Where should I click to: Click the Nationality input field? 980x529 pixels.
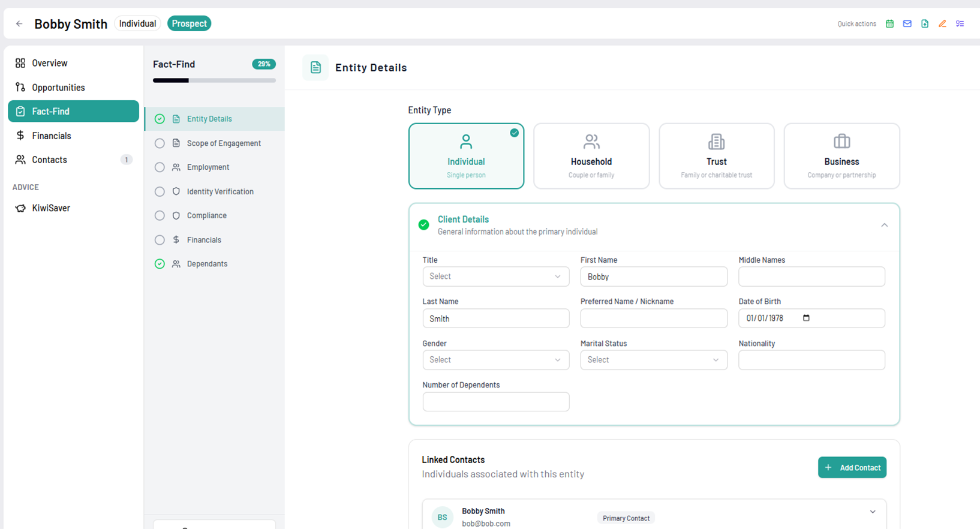pyautogui.click(x=811, y=360)
